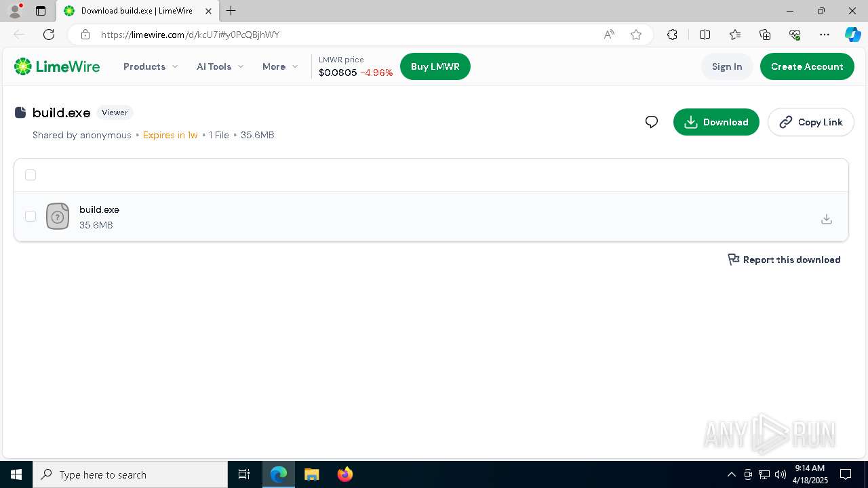Image resolution: width=868 pixels, height=488 pixels.
Task: Click the Copy Link button
Action: point(811,122)
